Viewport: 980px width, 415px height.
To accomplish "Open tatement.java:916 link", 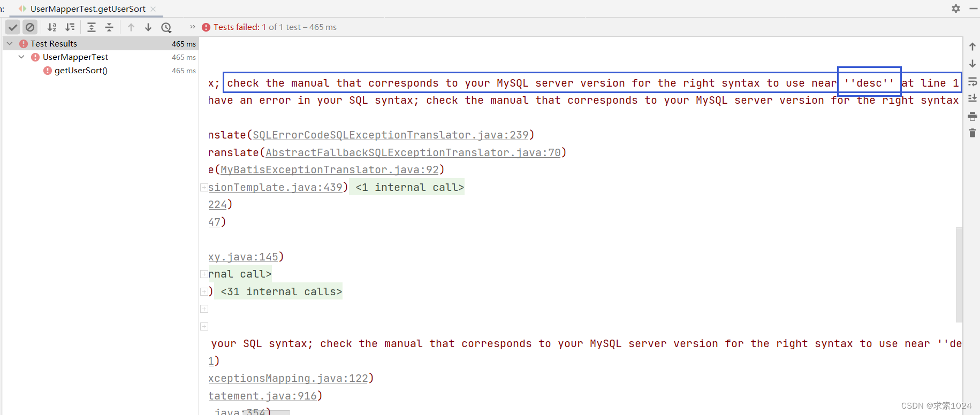I will coord(263,396).
